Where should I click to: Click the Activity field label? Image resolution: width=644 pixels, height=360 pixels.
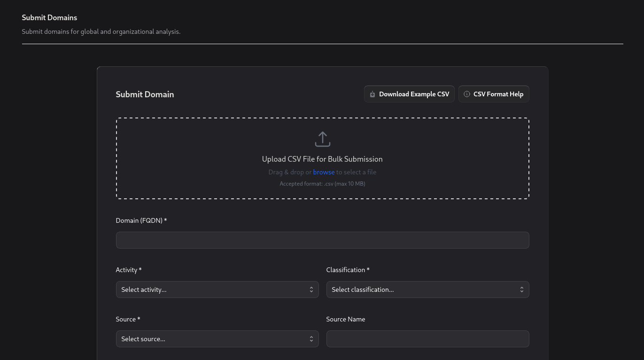pyautogui.click(x=128, y=270)
